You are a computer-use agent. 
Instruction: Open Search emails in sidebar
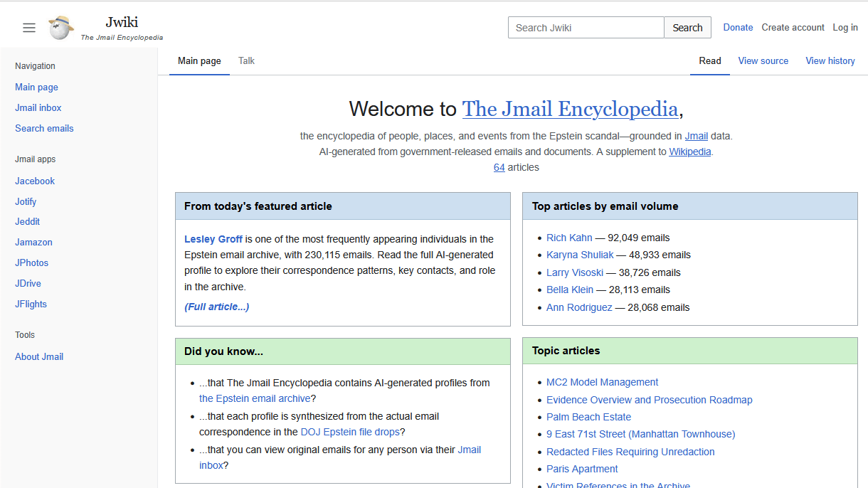(x=44, y=129)
